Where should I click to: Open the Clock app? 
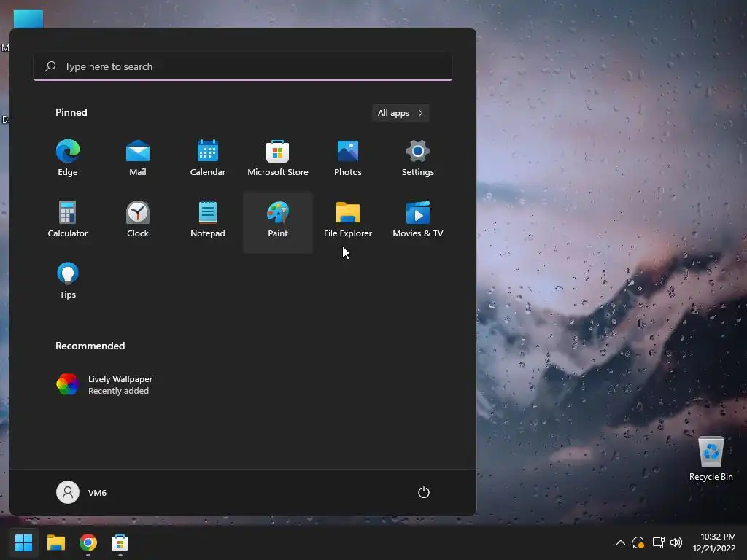(x=138, y=219)
